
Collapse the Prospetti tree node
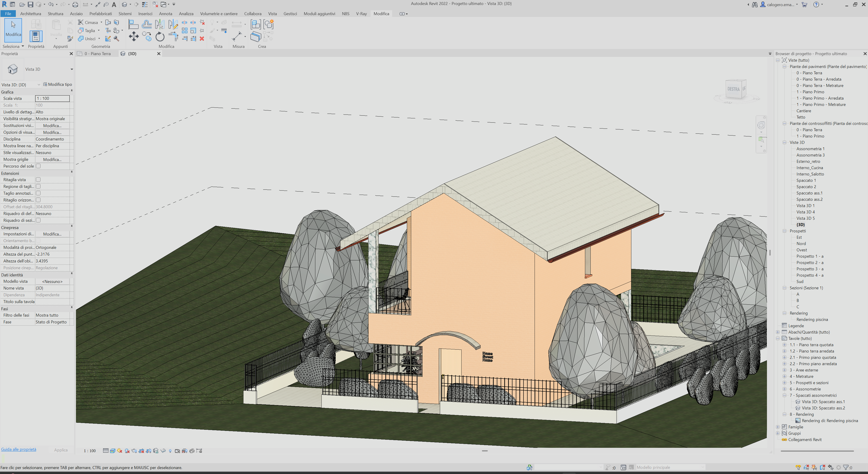(784, 231)
